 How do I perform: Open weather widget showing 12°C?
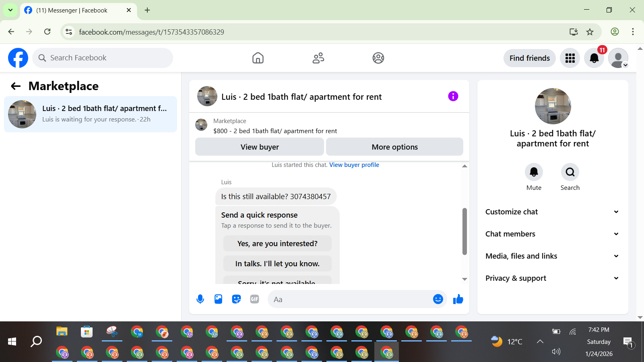[x=507, y=341]
